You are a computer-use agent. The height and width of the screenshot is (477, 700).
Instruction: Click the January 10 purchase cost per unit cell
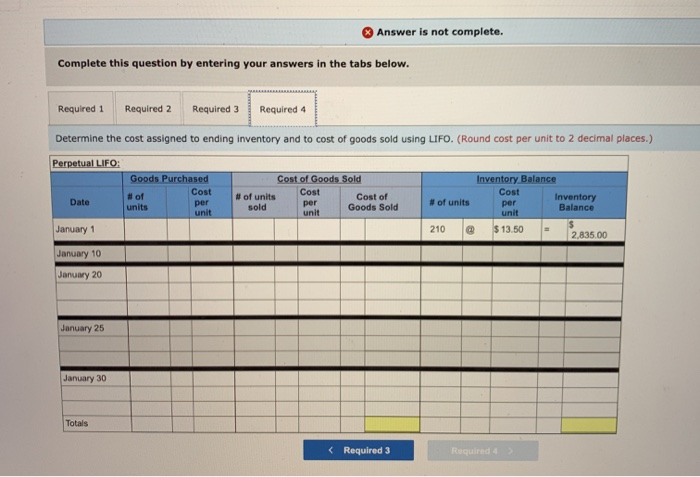tap(211, 254)
